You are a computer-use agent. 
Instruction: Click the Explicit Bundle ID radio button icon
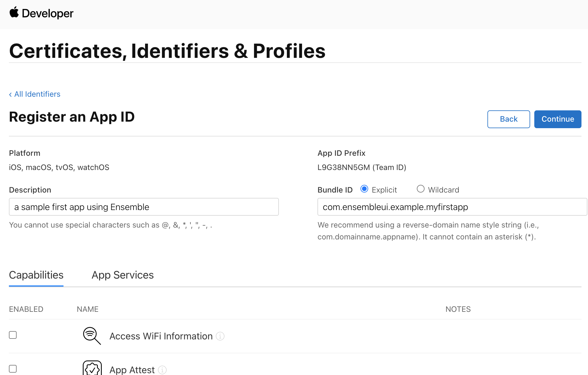[x=363, y=189]
